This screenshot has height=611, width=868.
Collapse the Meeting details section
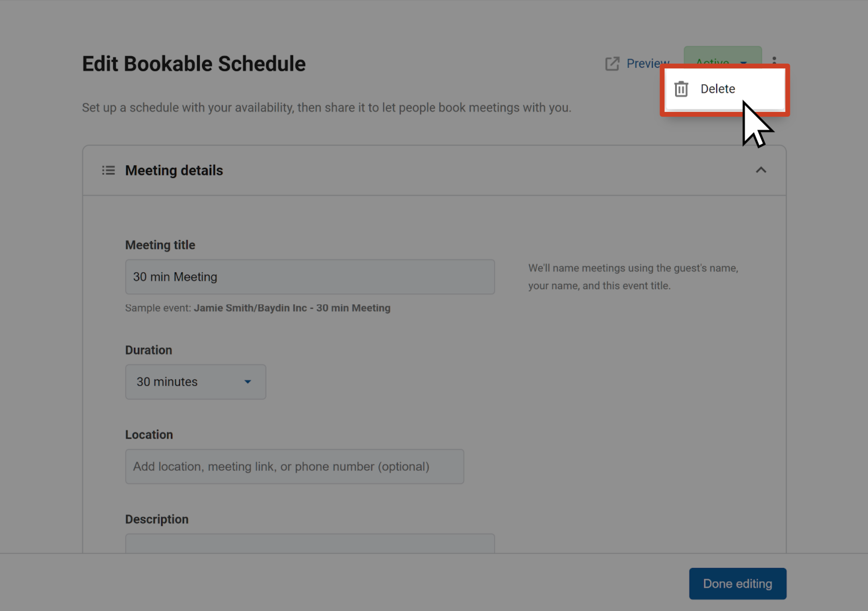tap(761, 170)
